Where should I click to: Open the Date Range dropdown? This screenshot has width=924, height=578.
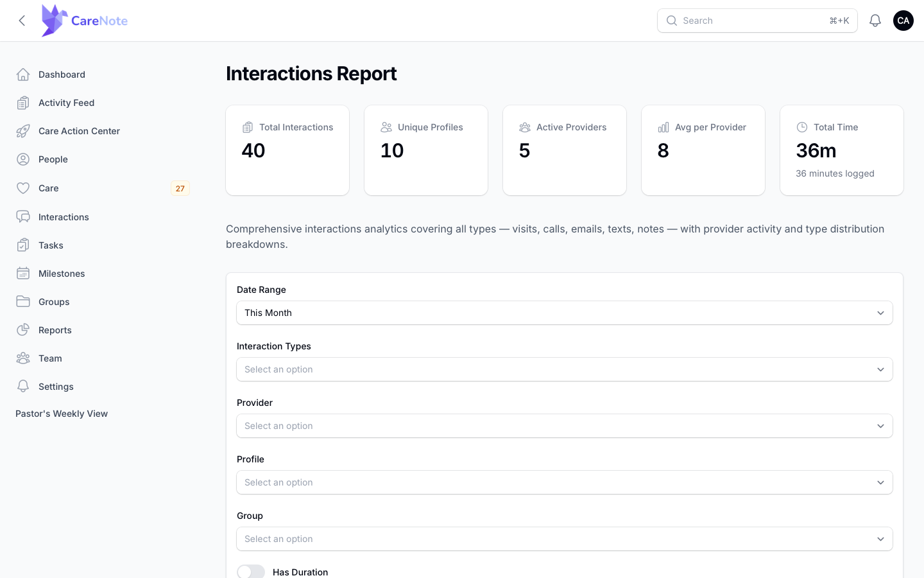point(565,313)
